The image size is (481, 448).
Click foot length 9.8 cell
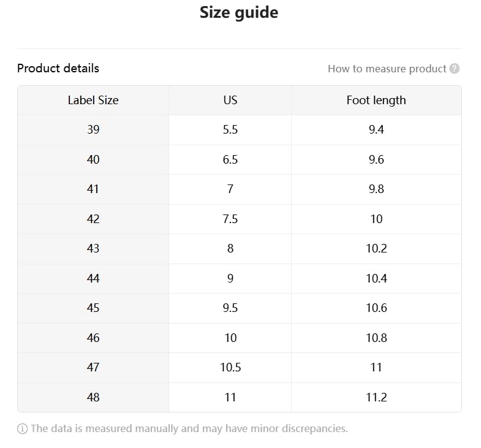point(376,189)
